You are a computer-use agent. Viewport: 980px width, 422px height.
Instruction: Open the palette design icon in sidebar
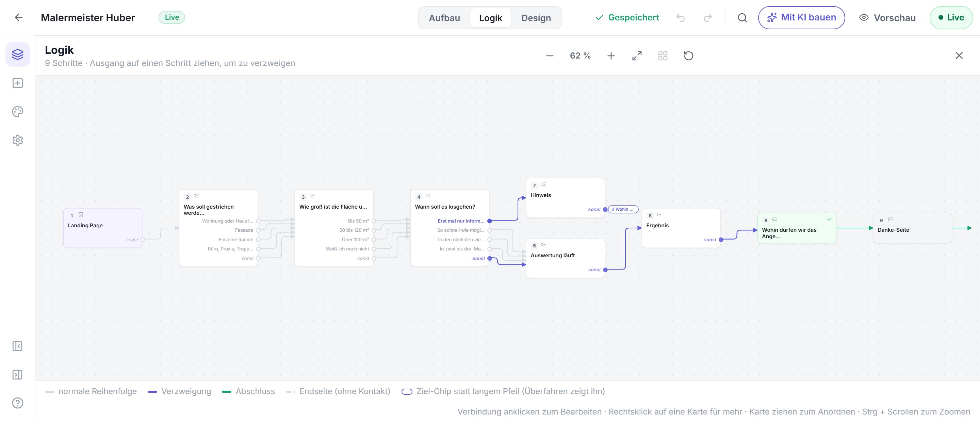[x=17, y=112]
